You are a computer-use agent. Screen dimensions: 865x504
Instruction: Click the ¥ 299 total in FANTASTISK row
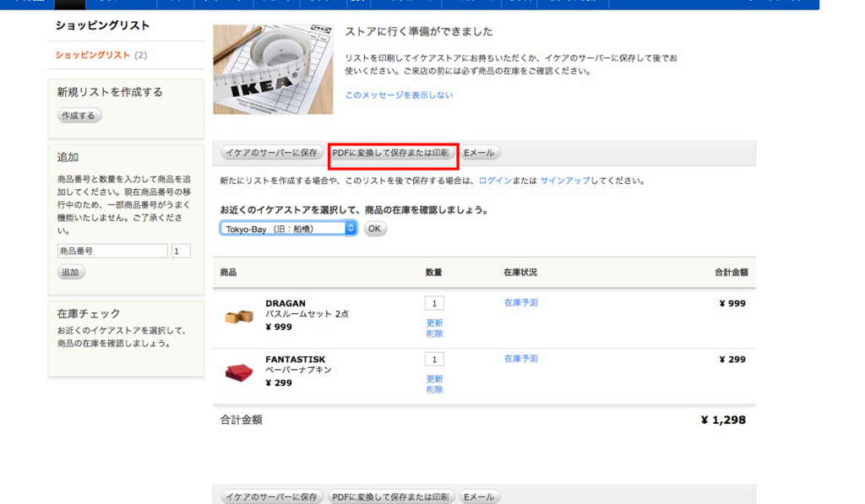click(x=732, y=359)
